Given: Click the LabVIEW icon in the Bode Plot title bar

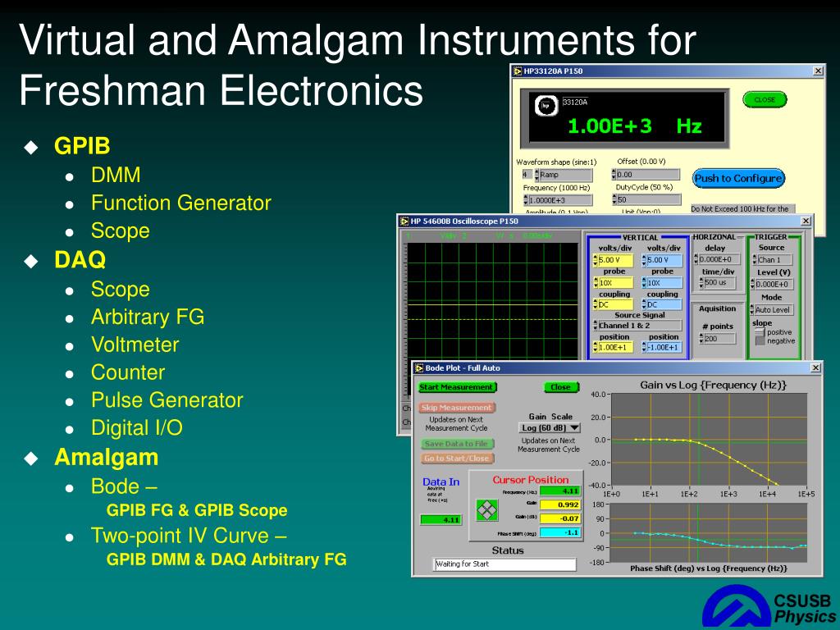Looking at the screenshot, I should [419, 368].
